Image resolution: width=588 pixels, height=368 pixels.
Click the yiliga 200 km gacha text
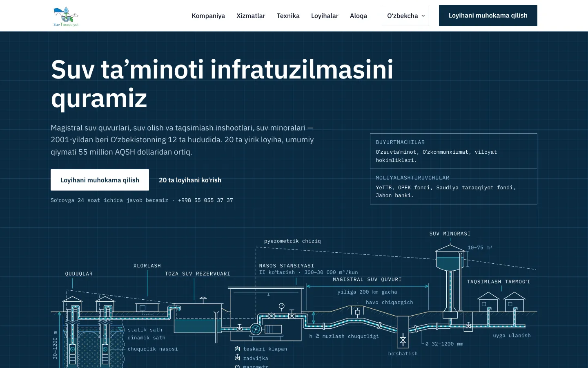click(x=367, y=292)
